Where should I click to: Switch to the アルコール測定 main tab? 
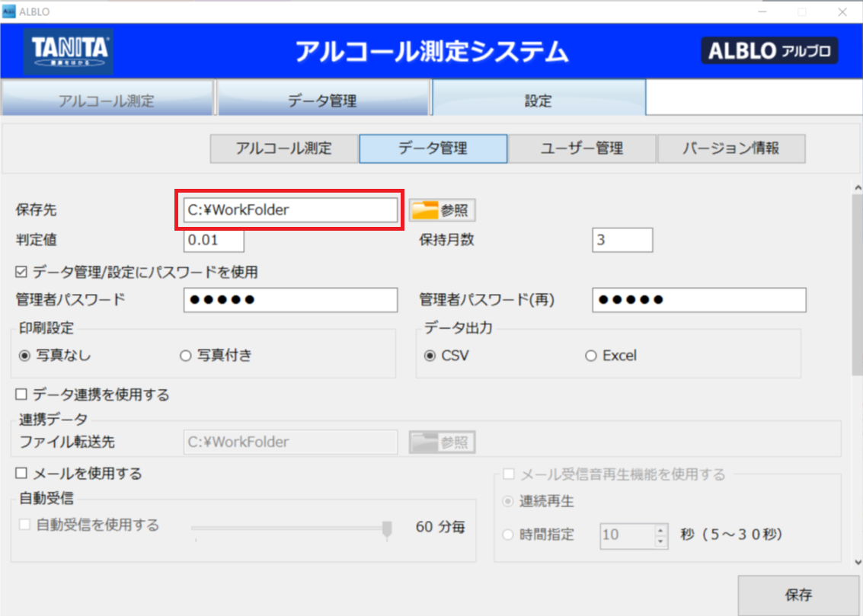[x=107, y=97]
